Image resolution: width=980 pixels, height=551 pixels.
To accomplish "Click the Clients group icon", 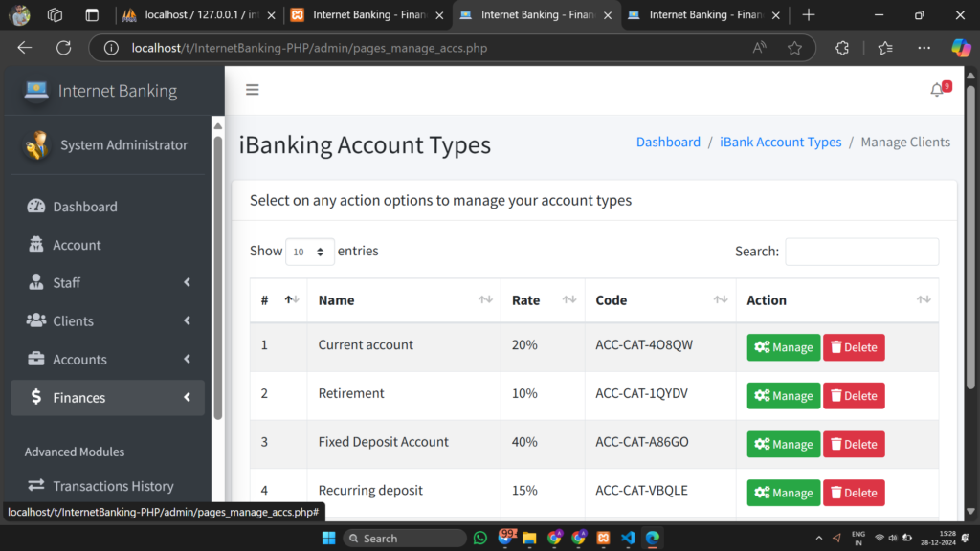I will tap(35, 320).
